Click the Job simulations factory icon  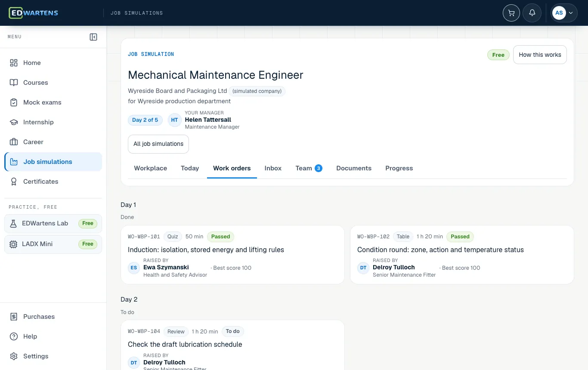tap(14, 162)
